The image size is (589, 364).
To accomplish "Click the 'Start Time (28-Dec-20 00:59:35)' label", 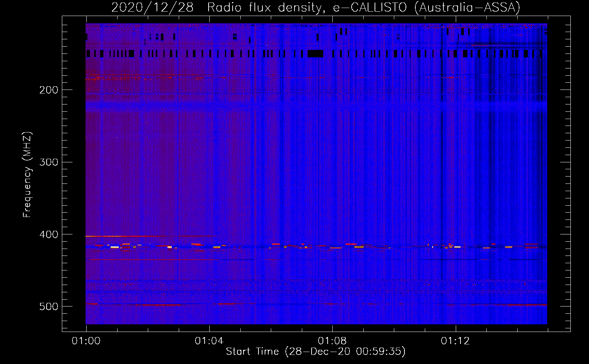I will pos(316,352).
